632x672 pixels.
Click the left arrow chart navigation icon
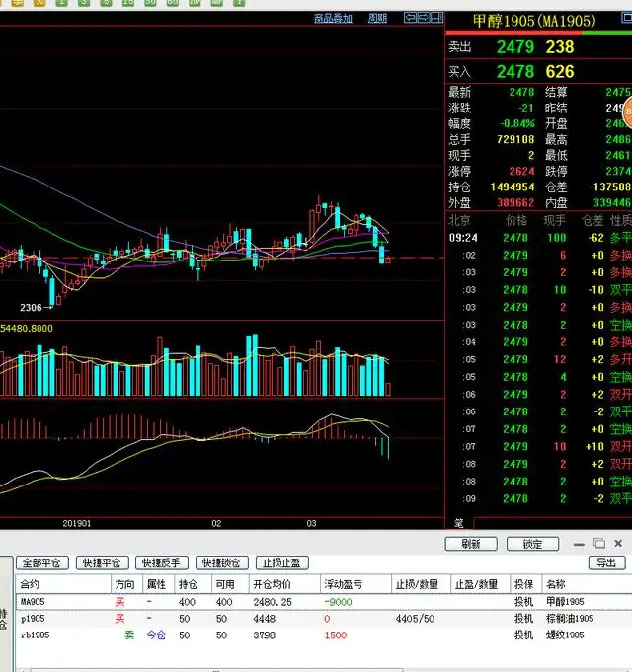(410, 18)
